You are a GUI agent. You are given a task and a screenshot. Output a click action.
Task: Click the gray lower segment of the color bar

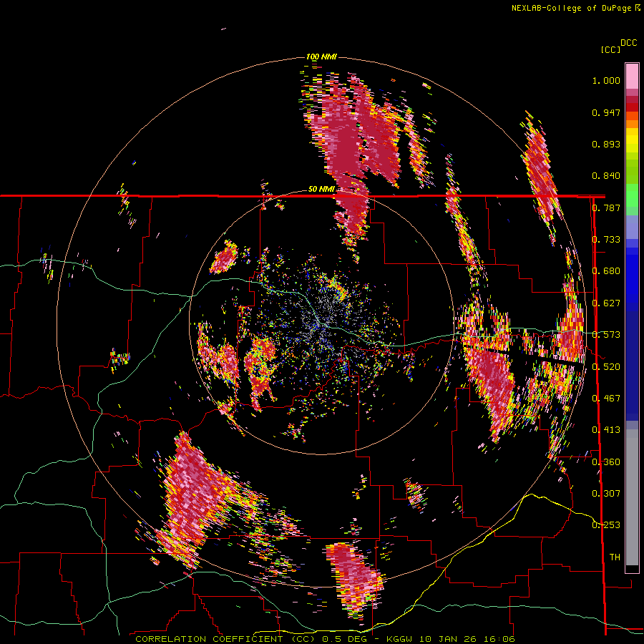tap(632, 497)
